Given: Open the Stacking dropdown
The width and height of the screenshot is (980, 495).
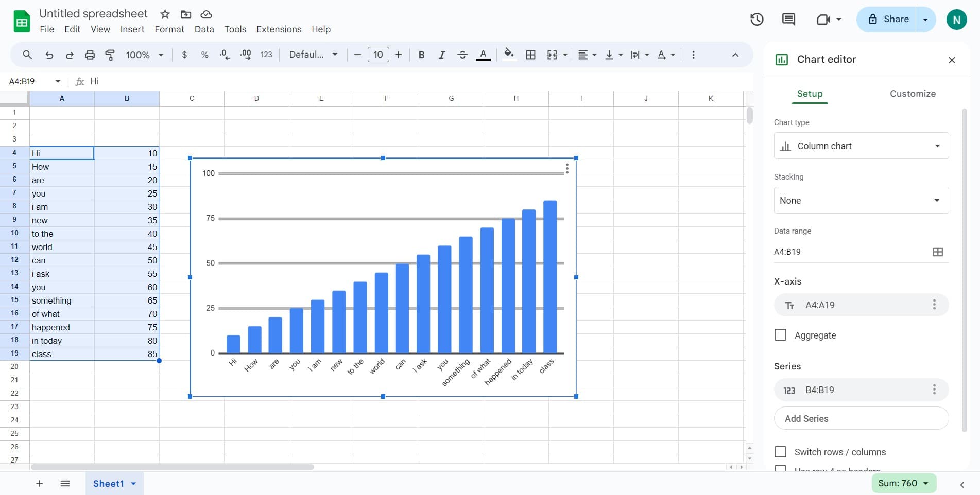Looking at the screenshot, I should 861,200.
